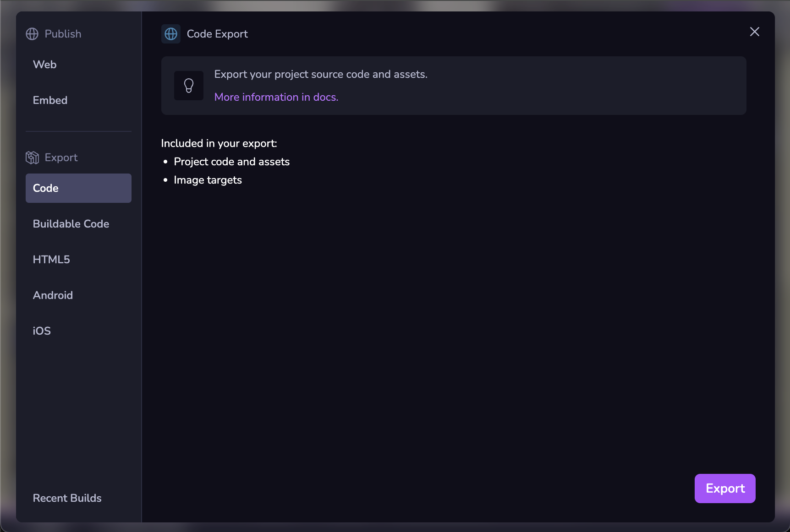790x532 pixels.
Task: Click the Export package icon in sidebar
Action: tap(32, 157)
